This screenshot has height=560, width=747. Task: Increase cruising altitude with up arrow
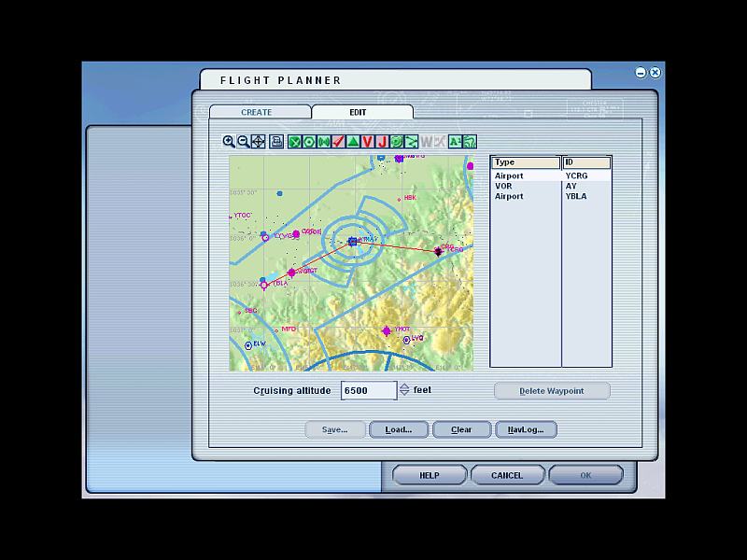(x=404, y=386)
